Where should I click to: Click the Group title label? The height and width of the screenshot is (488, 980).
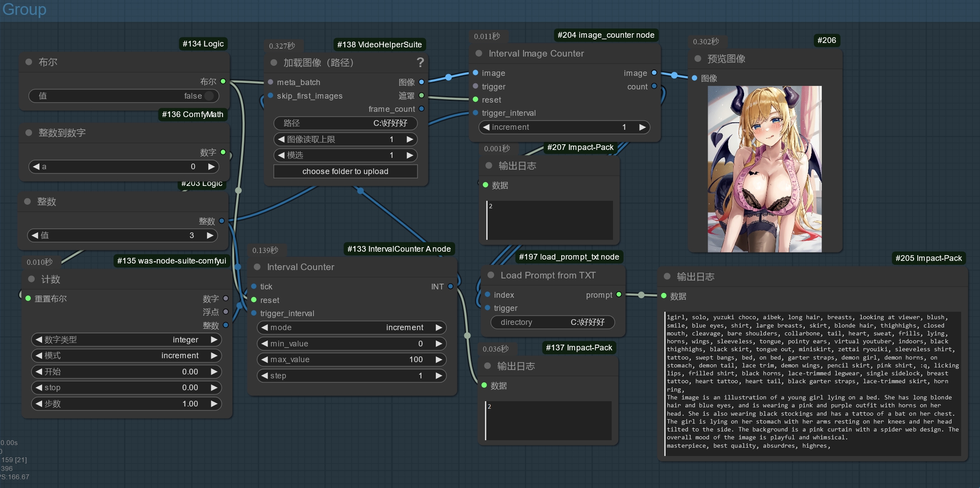click(24, 9)
